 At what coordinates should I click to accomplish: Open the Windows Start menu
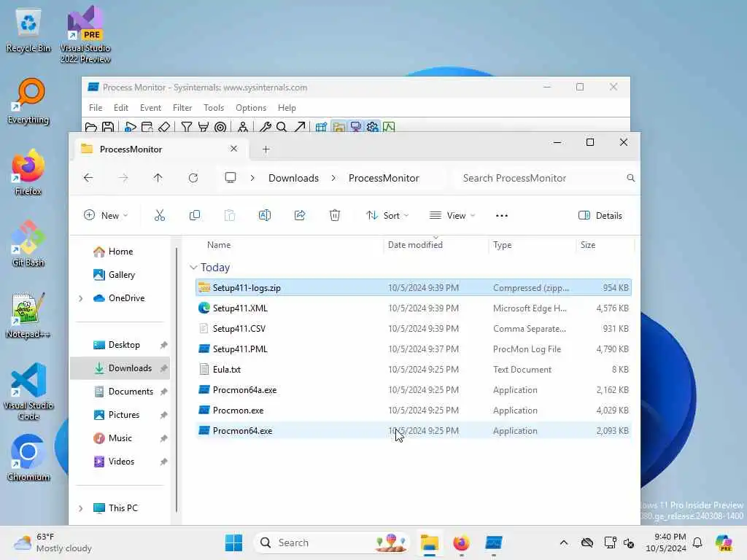pyautogui.click(x=233, y=542)
